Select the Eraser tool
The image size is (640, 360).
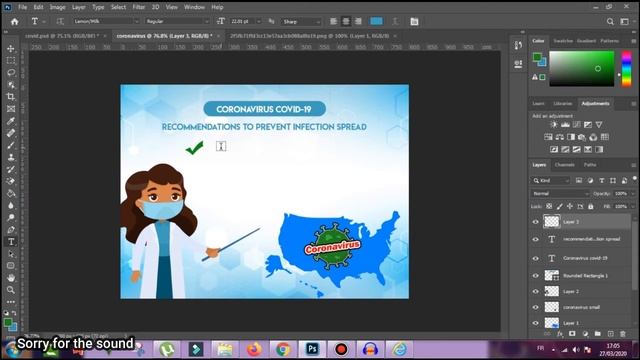point(11,181)
